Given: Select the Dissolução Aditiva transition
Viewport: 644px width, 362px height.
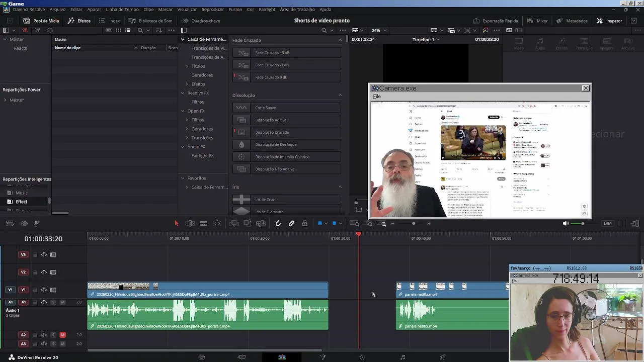Looking at the screenshot, I should click(287, 120).
